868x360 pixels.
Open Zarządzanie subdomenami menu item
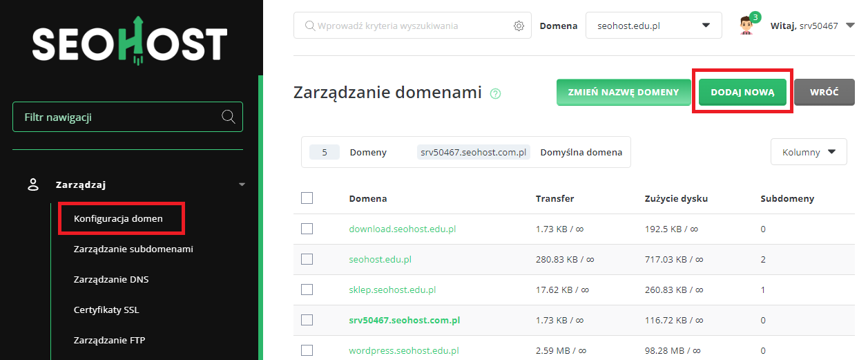[x=133, y=249]
